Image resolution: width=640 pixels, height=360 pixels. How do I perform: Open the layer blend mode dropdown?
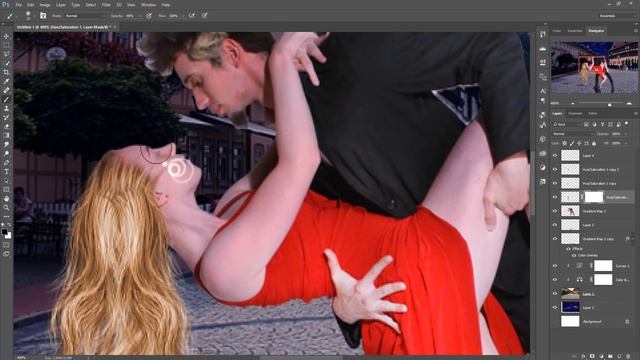572,134
